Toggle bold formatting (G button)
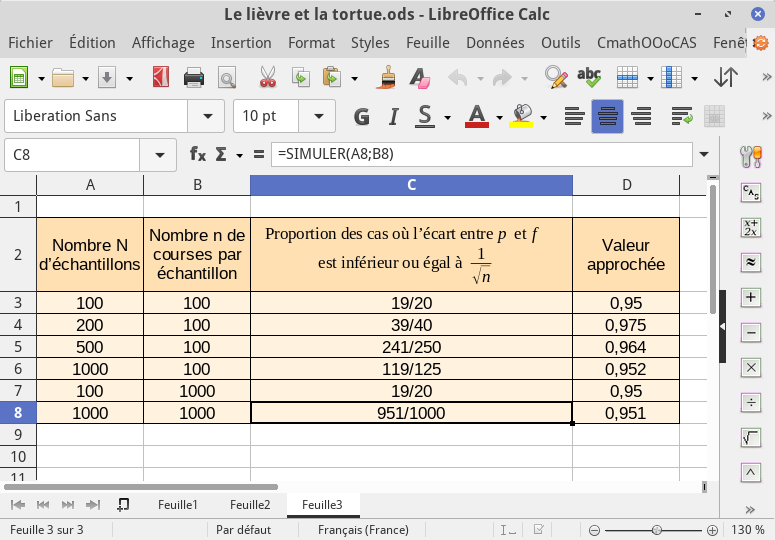775x540 pixels. click(x=361, y=116)
